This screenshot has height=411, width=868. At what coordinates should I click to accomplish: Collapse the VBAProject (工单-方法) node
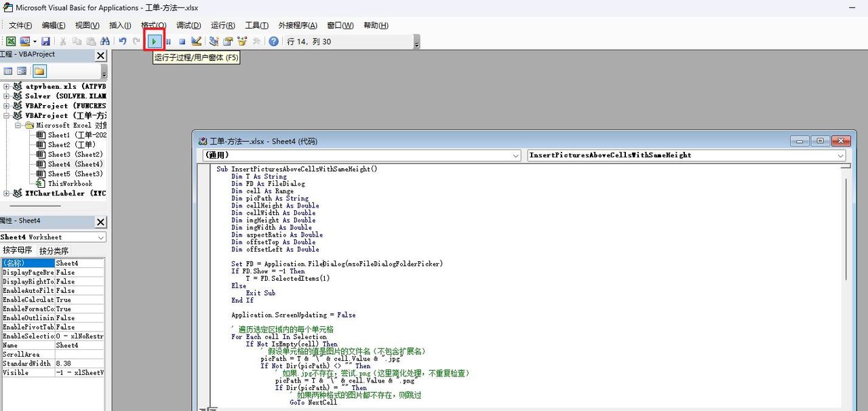(x=7, y=115)
